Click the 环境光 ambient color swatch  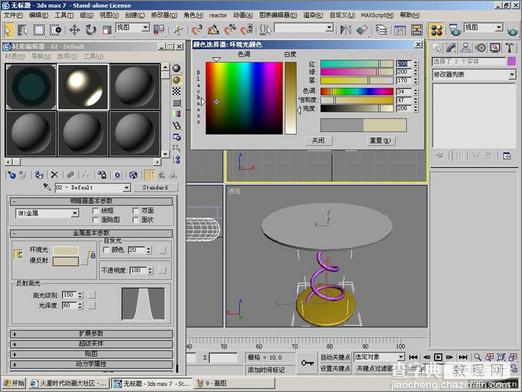coord(66,250)
